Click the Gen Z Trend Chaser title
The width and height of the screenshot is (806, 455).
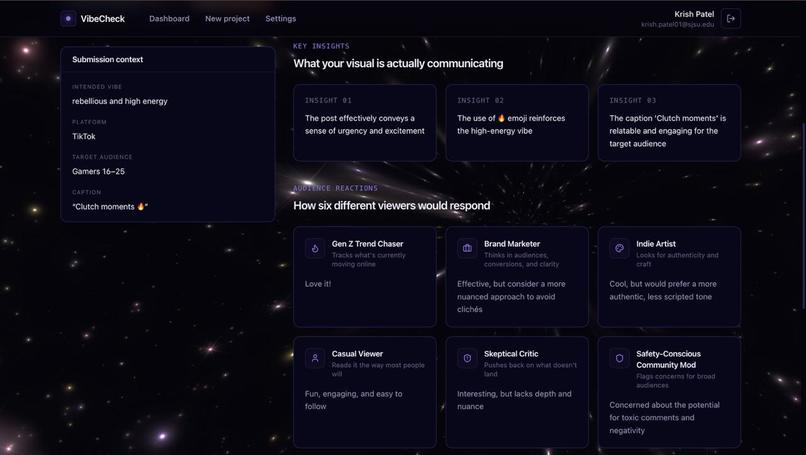pos(368,244)
